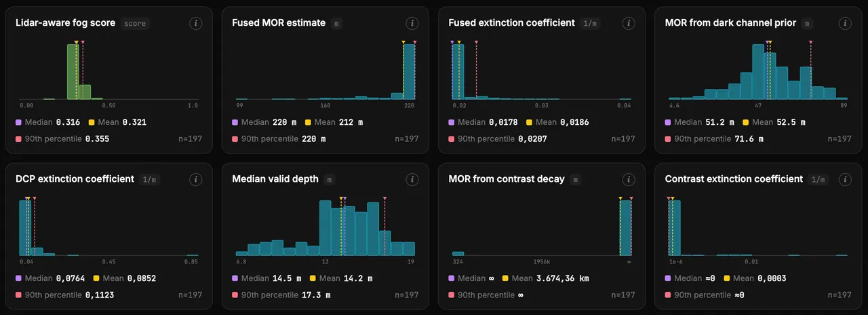Click n=197 on the Lidar-aware fog score card
Screen dimensions: 868x315
pos(190,138)
